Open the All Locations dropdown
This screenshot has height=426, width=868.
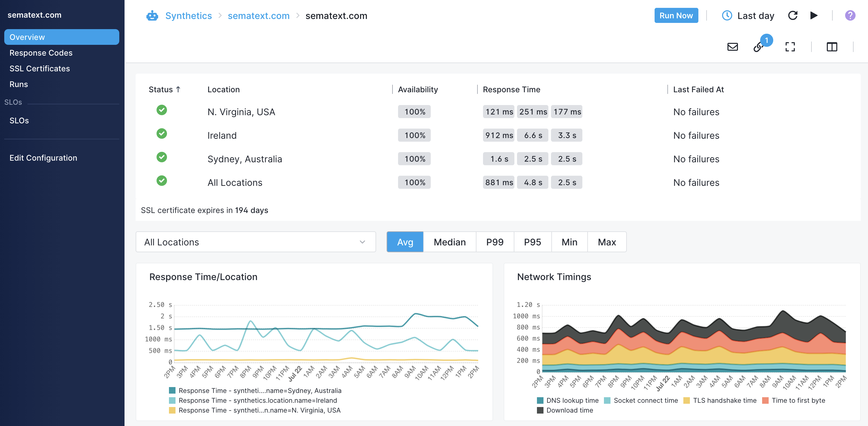(256, 242)
